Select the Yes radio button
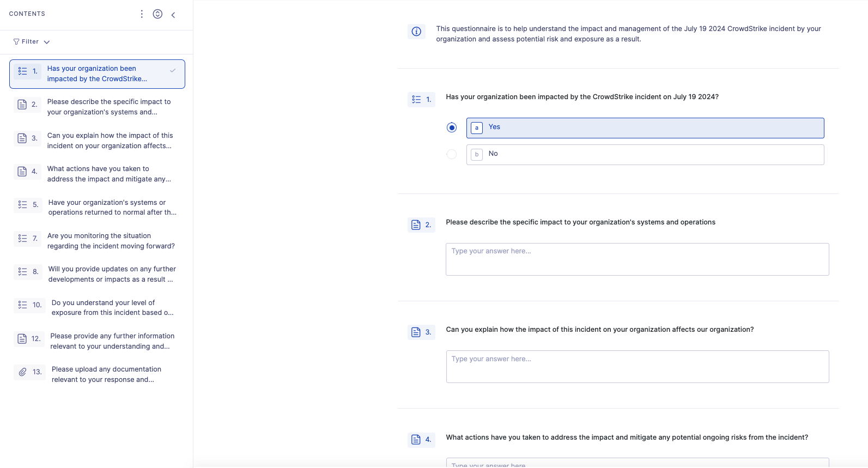The image size is (868, 468). pyautogui.click(x=452, y=127)
